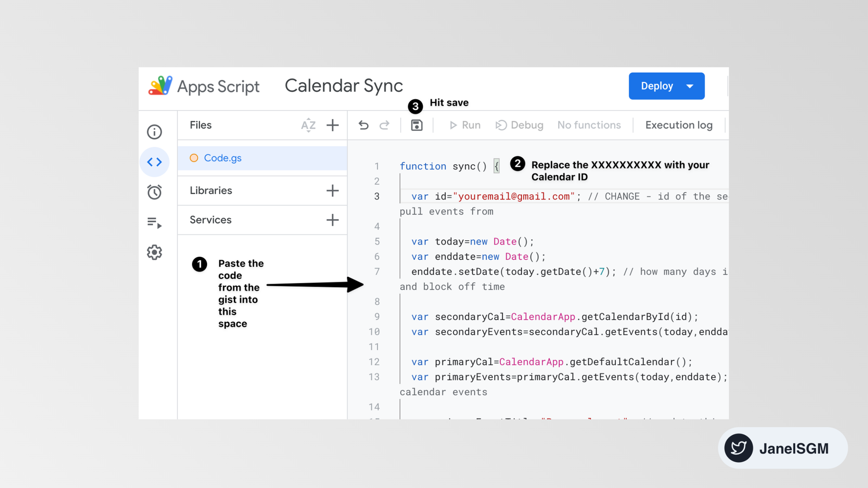
Task: Click the Services section label
Action: coord(210,220)
